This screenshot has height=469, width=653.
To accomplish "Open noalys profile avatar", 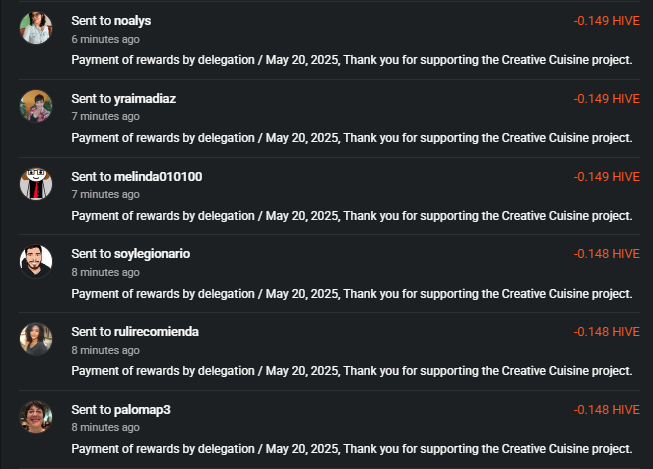I will tap(36, 28).
